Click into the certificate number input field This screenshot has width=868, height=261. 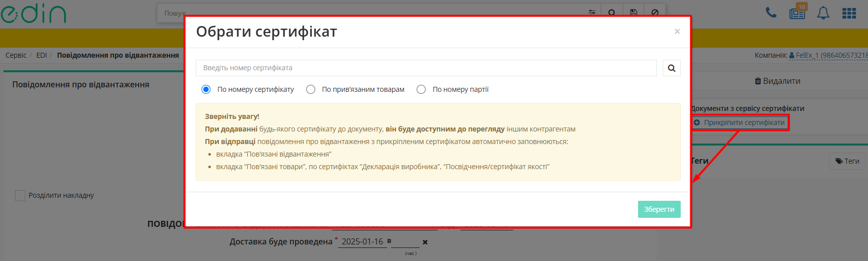426,68
